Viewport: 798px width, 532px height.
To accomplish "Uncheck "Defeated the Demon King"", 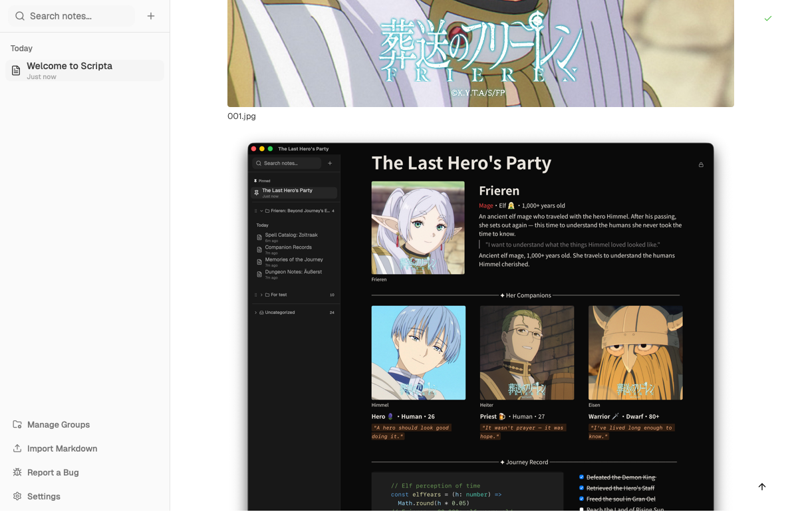I will tap(582, 477).
